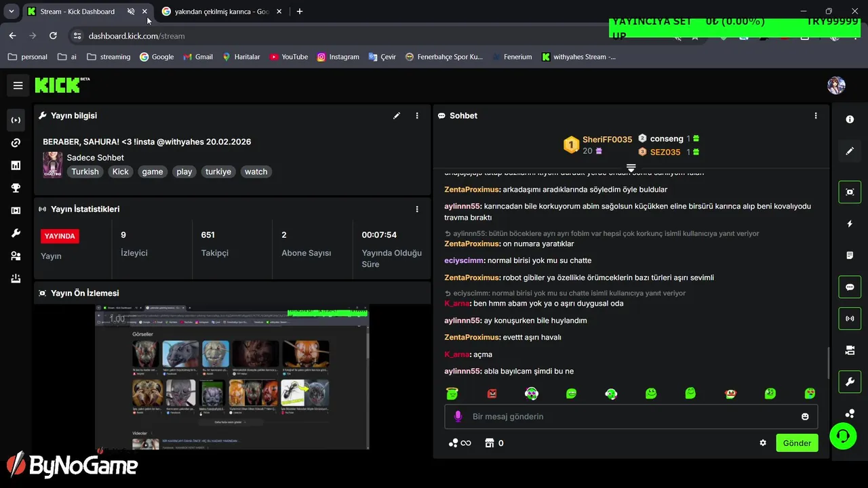The height and width of the screenshot is (488, 868).
Task: Open browser tab search dropdown arrow
Action: (x=12, y=12)
